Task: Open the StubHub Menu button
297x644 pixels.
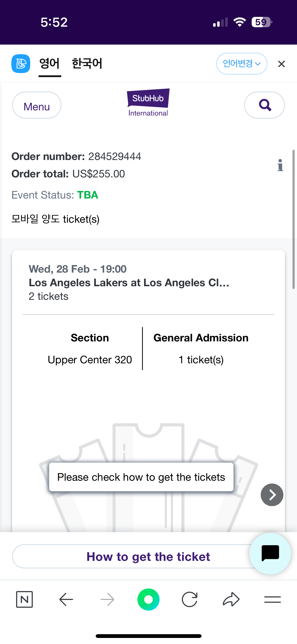Action: (37, 105)
